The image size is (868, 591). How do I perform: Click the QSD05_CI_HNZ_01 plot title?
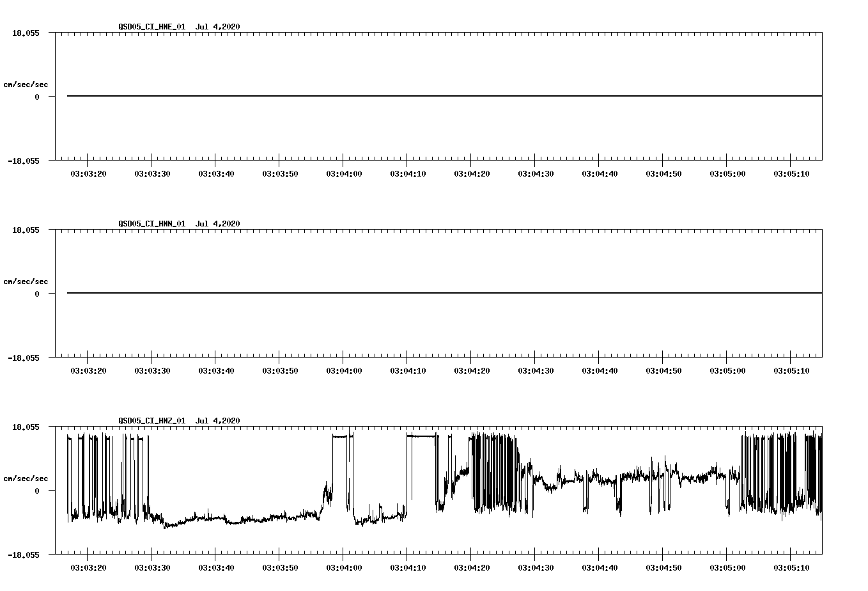tap(179, 421)
